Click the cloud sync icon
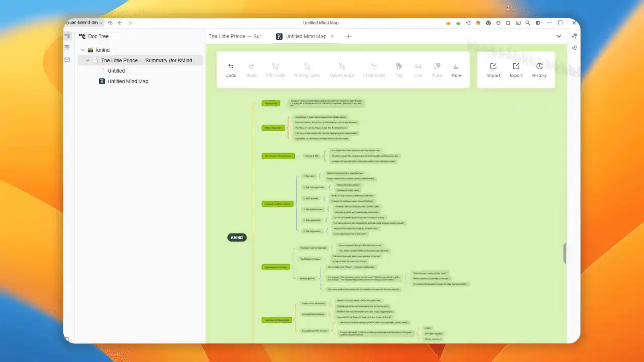 tap(110, 23)
